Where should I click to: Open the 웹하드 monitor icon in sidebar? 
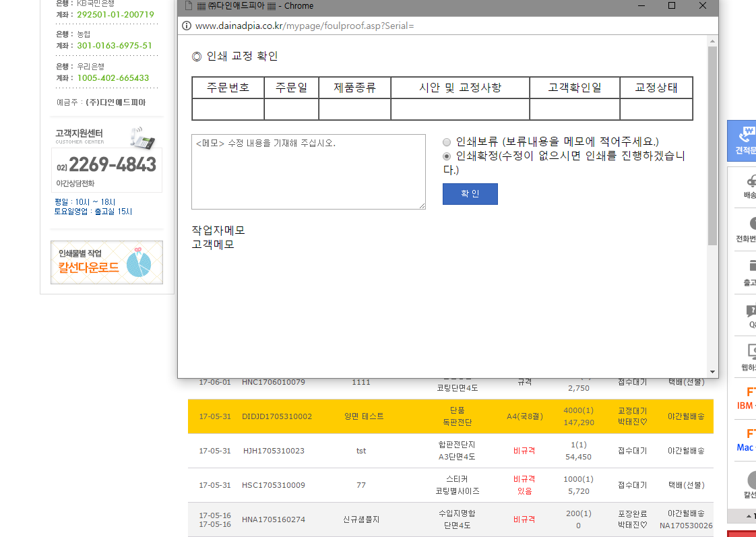tap(749, 357)
